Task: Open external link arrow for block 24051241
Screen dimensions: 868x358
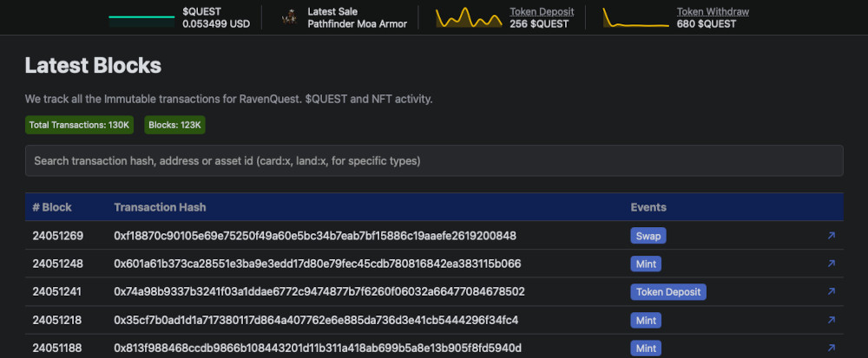Action: point(831,292)
